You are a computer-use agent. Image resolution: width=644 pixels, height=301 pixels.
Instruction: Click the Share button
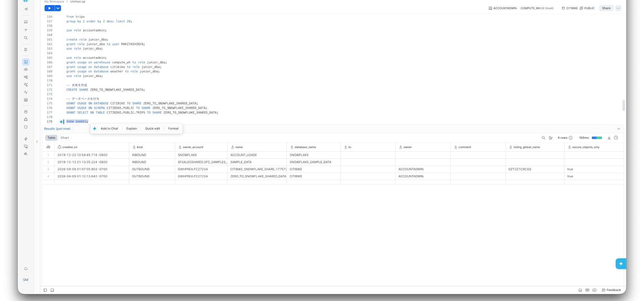(x=606, y=8)
